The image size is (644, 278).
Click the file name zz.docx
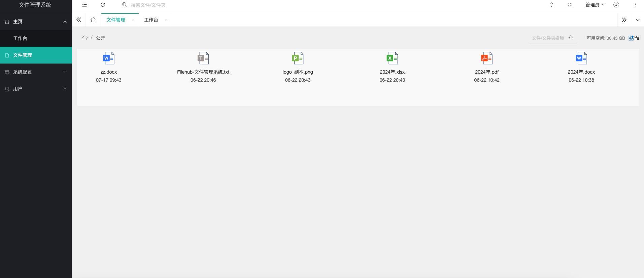109,72
